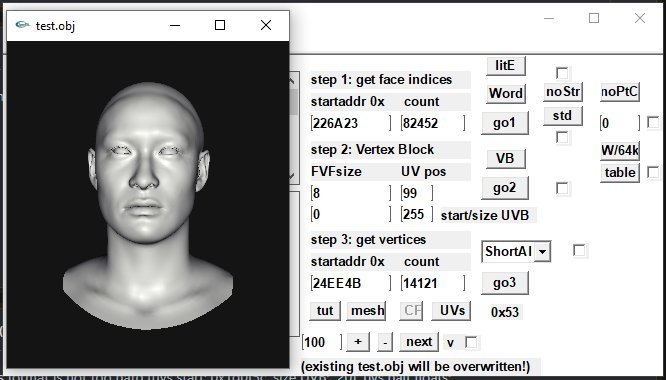
Task: Maximize the main tool window
Action: pos(594,18)
